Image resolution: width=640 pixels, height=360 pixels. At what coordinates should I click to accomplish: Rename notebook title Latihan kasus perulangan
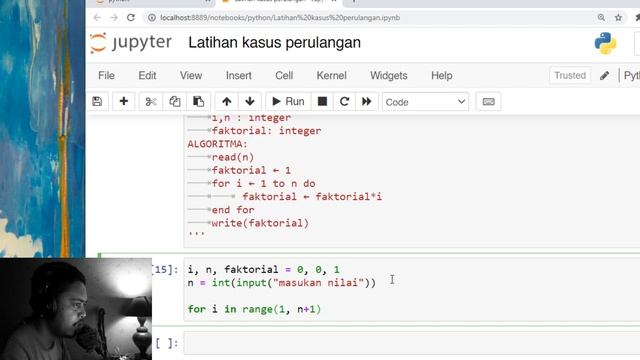[x=274, y=42]
